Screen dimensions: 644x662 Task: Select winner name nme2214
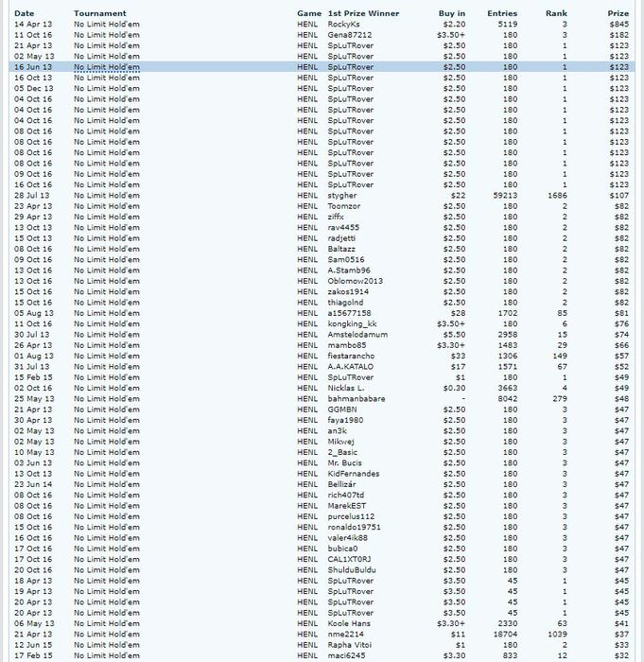(345, 635)
